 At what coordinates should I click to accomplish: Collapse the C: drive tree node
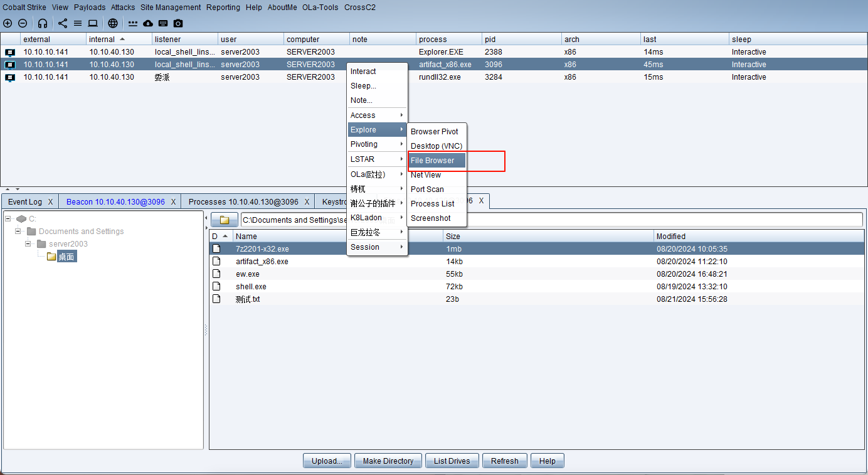(x=8, y=218)
